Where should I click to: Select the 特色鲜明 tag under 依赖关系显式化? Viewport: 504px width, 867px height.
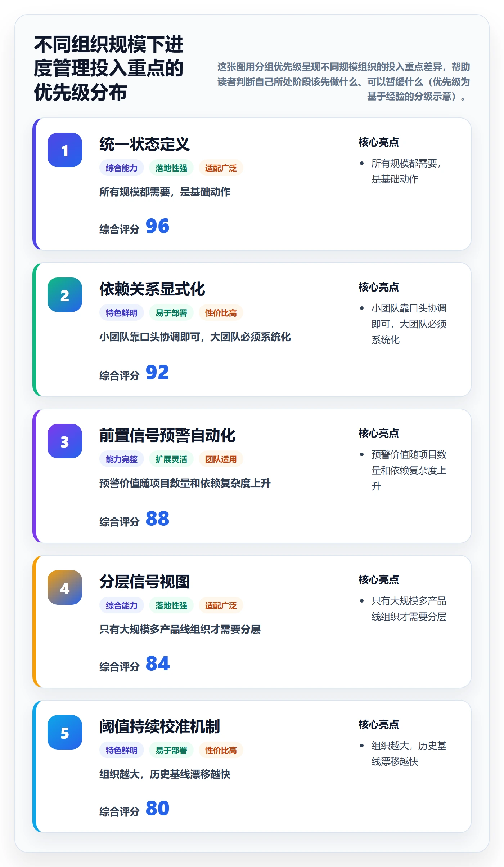pos(122,313)
